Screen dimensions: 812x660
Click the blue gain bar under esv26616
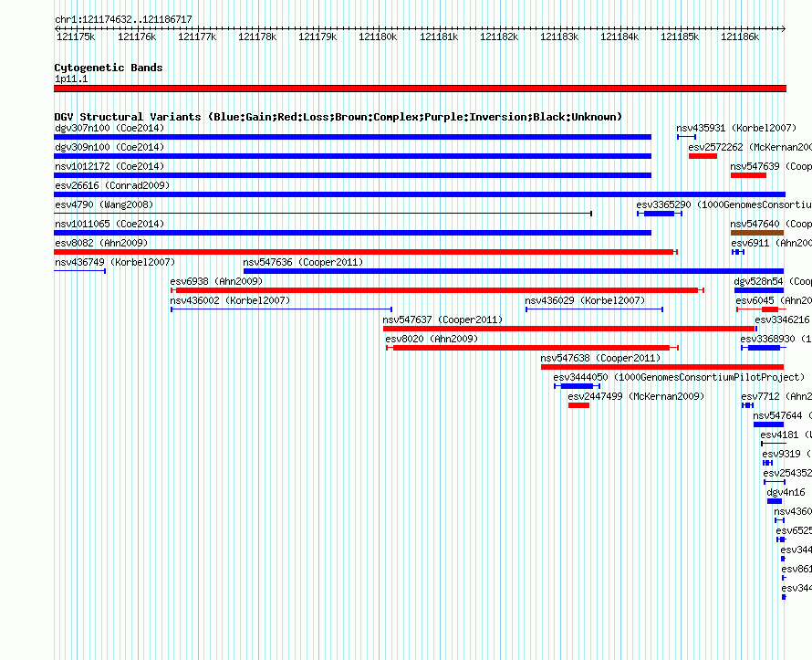coord(420,194)
